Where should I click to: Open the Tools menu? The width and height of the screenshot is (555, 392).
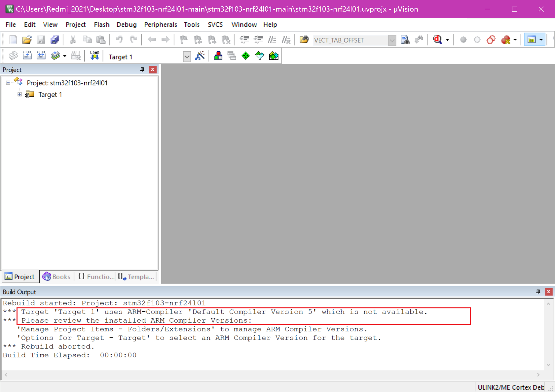(x=192, y=24)
